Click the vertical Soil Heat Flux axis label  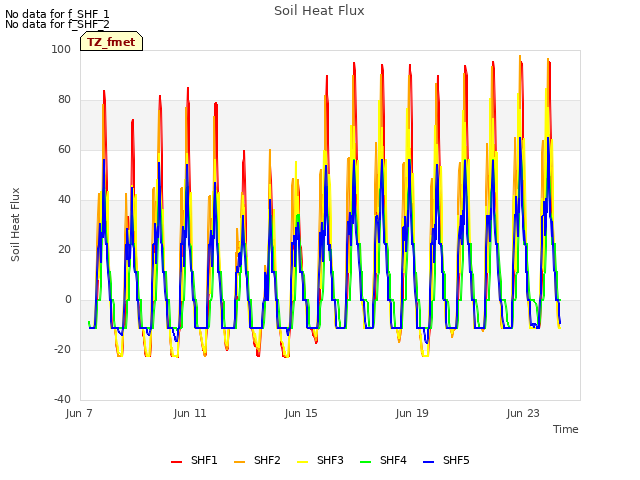pyautogui.click(x=15, y=224)
